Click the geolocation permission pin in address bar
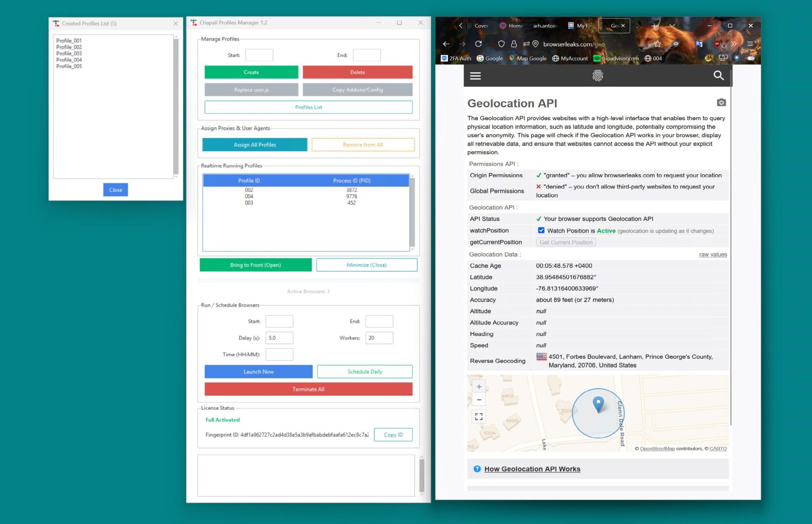Image resolution: width=812 pixels, height=524 pixels. coord(536,44)
